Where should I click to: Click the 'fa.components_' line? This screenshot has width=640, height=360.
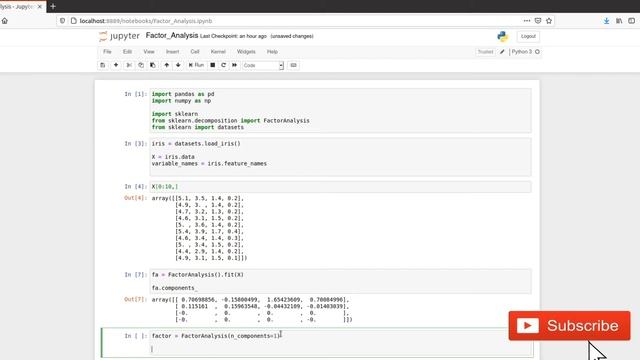pyautogui.click(x=174, y=288)
